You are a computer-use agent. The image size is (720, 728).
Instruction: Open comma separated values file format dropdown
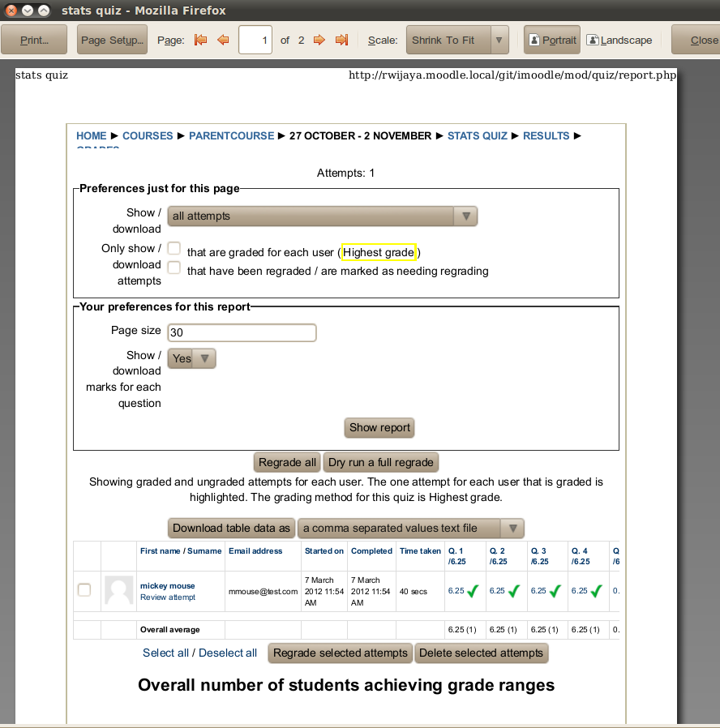(x=411, y=529)
